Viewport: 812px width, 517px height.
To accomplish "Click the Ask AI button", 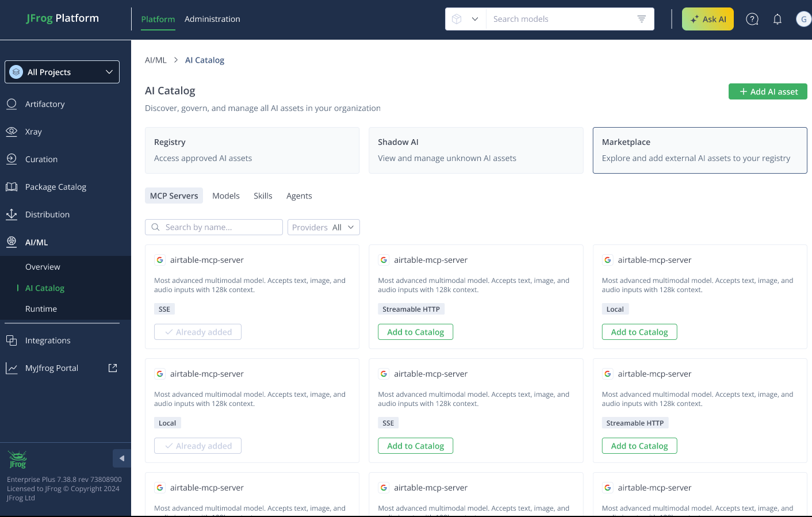I will [x=708, y=19].
